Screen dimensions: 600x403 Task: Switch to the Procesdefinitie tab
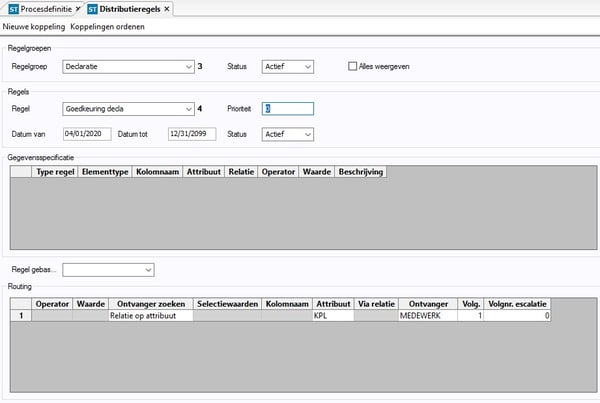46,9
